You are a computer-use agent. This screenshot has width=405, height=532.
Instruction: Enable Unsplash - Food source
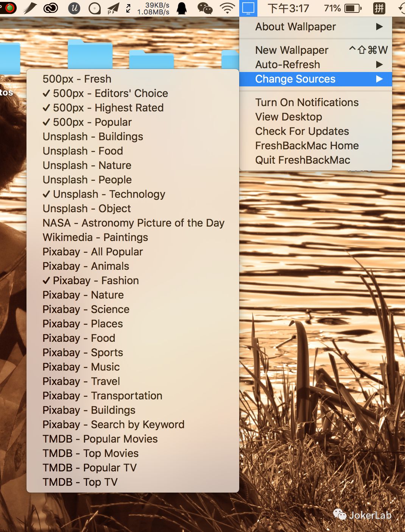click(x=133, y=151)
